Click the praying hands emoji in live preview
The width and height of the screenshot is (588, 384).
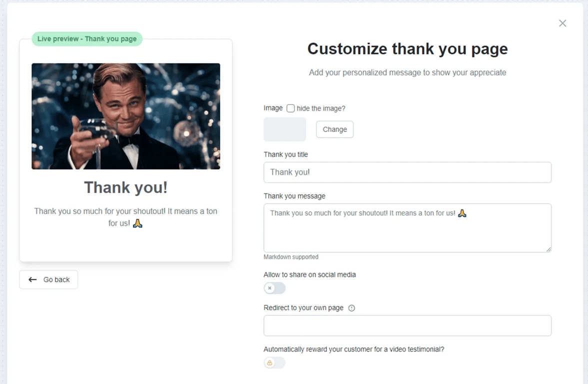137,223
